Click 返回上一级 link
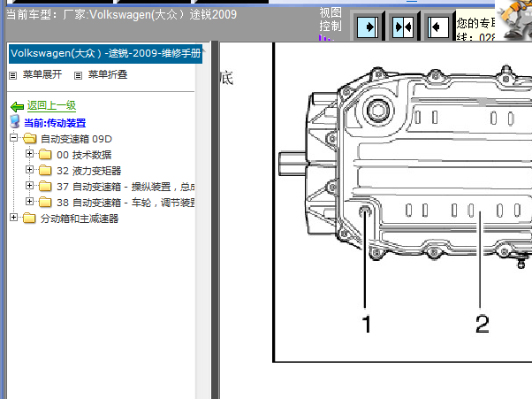 coord(51,105)
